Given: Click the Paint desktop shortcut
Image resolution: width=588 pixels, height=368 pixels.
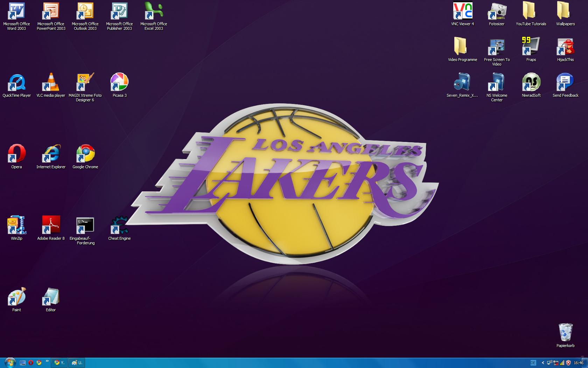Looking at the screenshot, I should click(16, 300).
